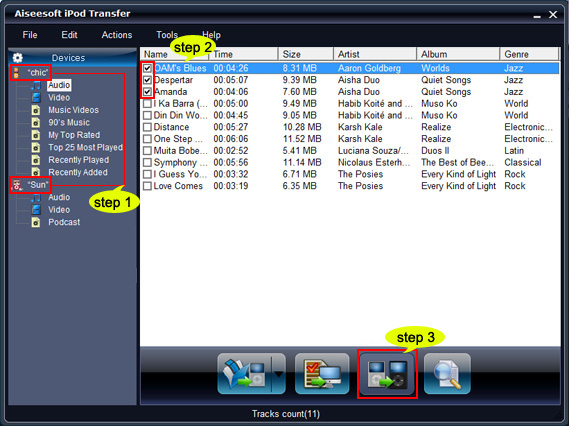Uncheck the Despertar track checkbox

click(x=147, y=80)
